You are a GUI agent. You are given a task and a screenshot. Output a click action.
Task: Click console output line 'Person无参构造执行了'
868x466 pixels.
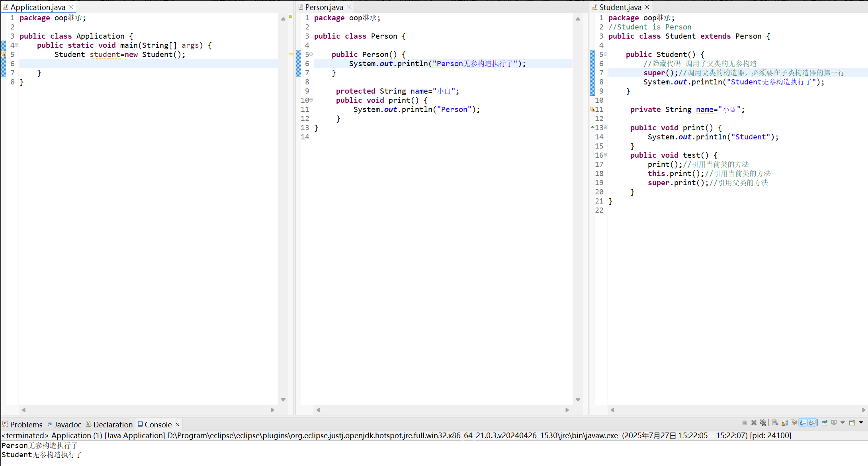(x=40, y=446)
